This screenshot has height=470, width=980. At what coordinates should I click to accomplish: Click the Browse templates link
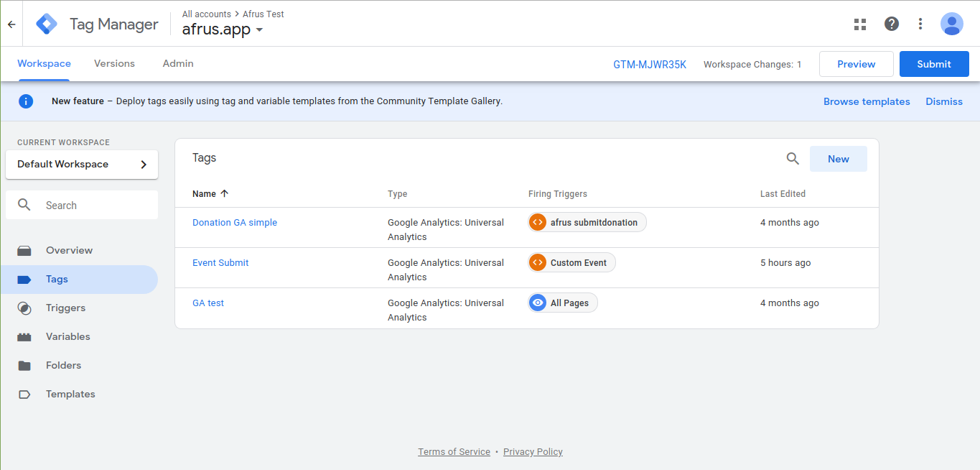tap(867, 101)
